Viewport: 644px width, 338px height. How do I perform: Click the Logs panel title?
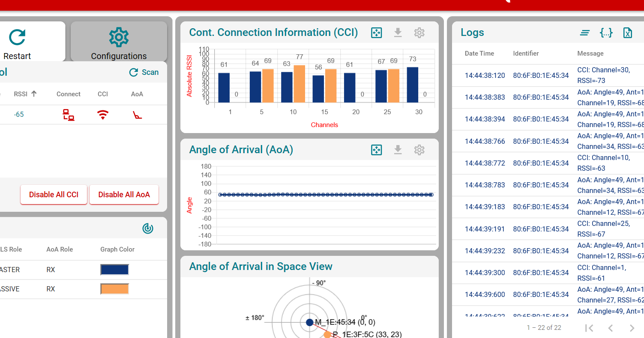[x=472, y=33]
